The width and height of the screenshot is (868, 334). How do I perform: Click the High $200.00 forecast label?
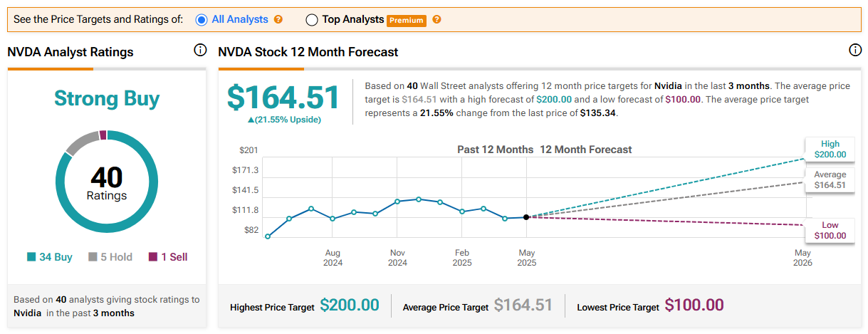[830, 149]
